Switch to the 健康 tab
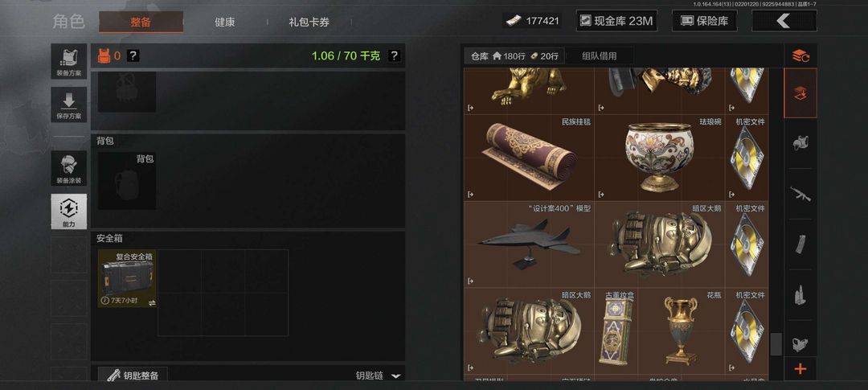Image resolution: width=868 pixels, height=390 pixels. coord(225,23)
